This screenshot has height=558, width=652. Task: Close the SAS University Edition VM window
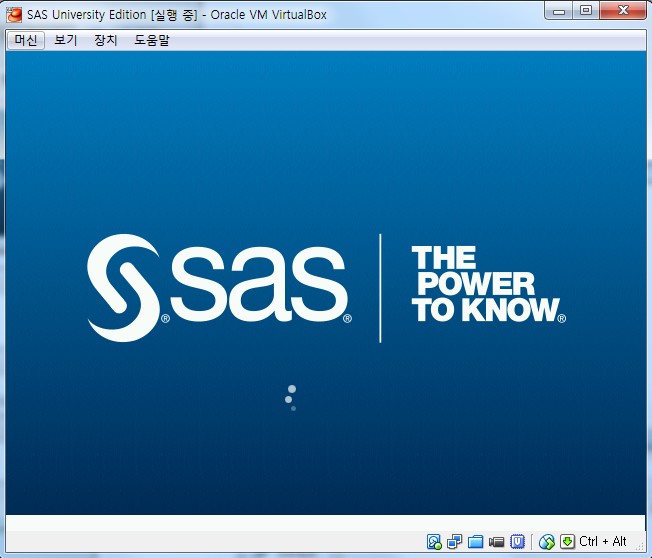pyautogui.click(x=623, y=11)
